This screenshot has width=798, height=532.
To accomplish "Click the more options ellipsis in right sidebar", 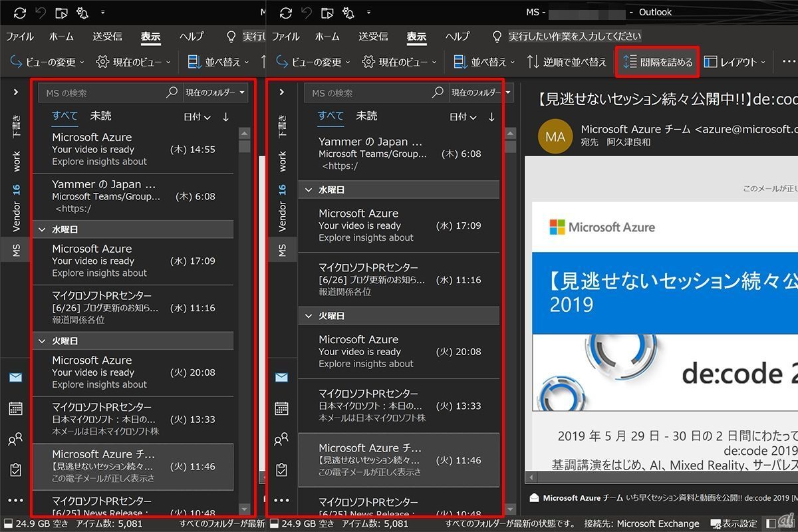I will pyautogui.click(x=281, y=500).
